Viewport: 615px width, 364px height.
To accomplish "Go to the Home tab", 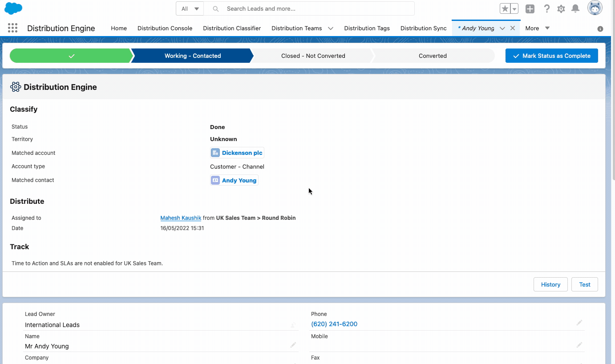I will point(119,28).
